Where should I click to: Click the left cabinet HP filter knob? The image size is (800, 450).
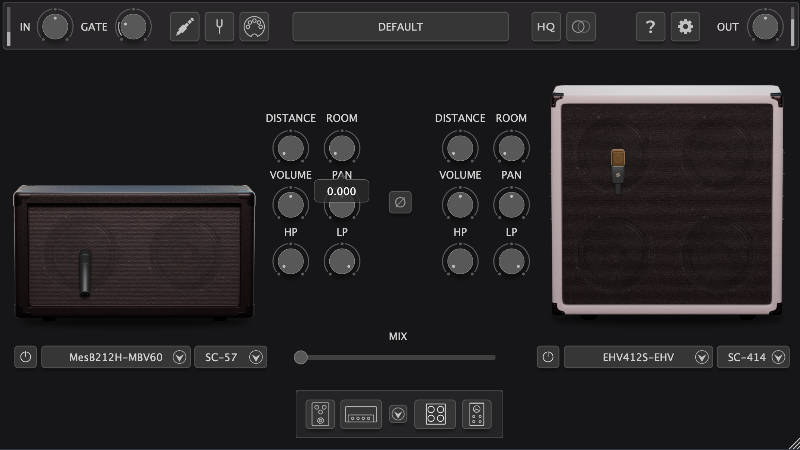tap(291, 261)
